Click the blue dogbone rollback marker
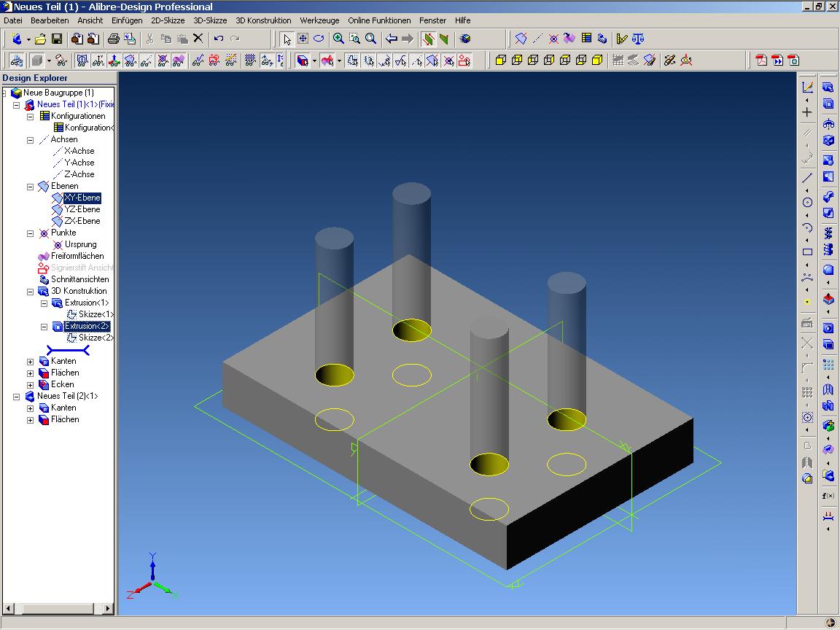The image size is (840, 630). [68, 350]
